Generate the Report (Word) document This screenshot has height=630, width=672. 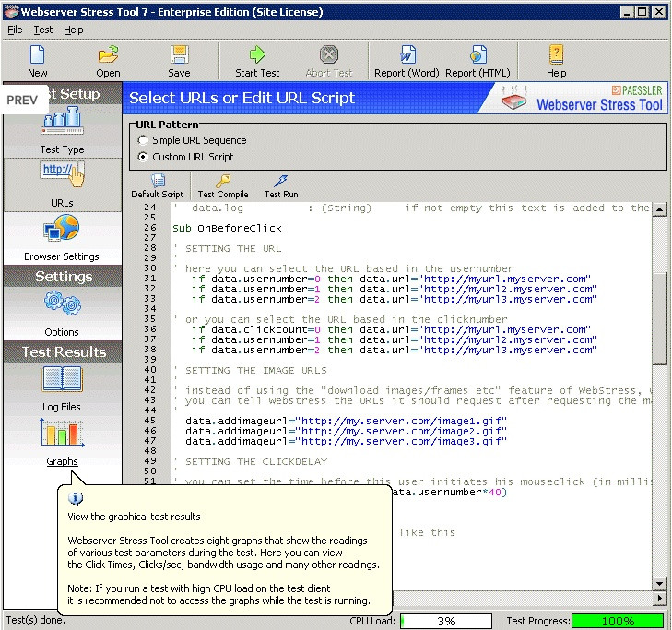407,61
